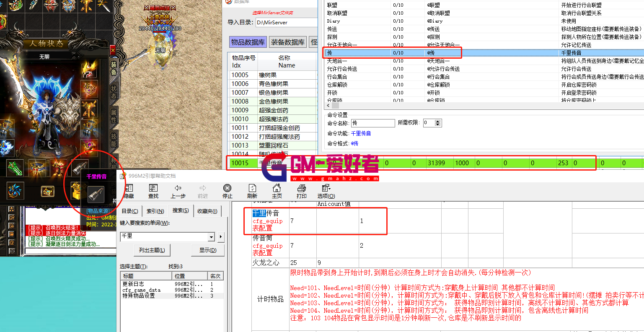Viewport: 644px width, 332px height.
Task: Select the cfg_game_data search result
Action: [172, 290]
